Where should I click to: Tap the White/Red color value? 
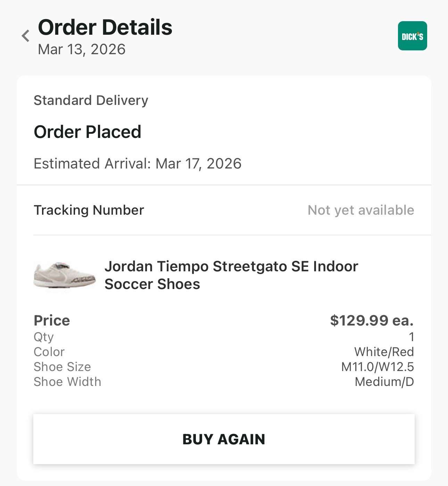[384, 352]
